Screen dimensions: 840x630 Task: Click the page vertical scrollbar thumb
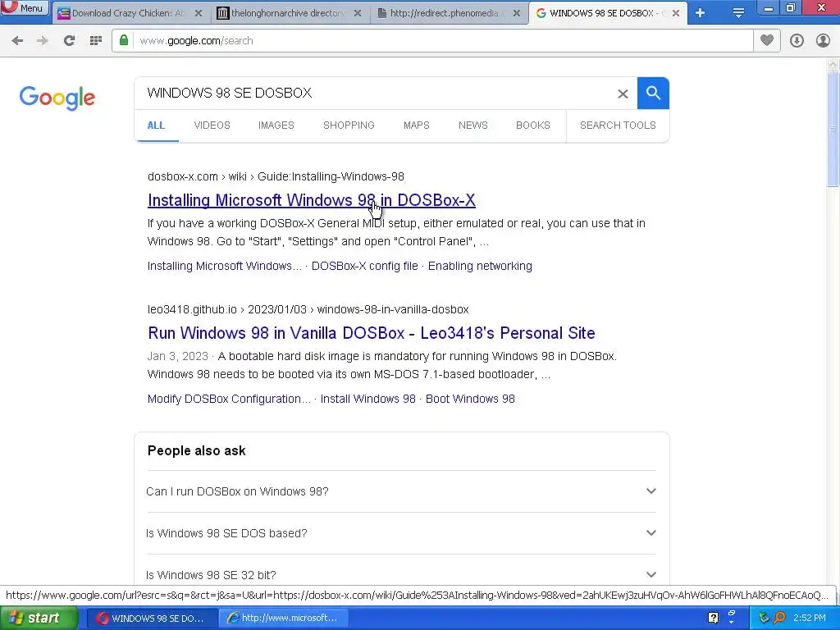[833, 129]
